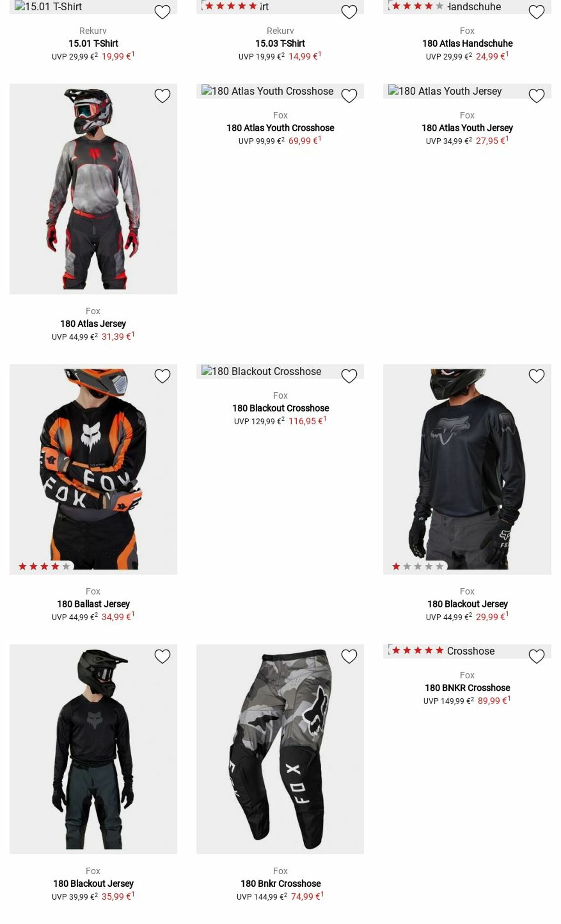Click the 180 Ballast Jersey star rating
The image size is (561, 924).
tap(44, 567)
